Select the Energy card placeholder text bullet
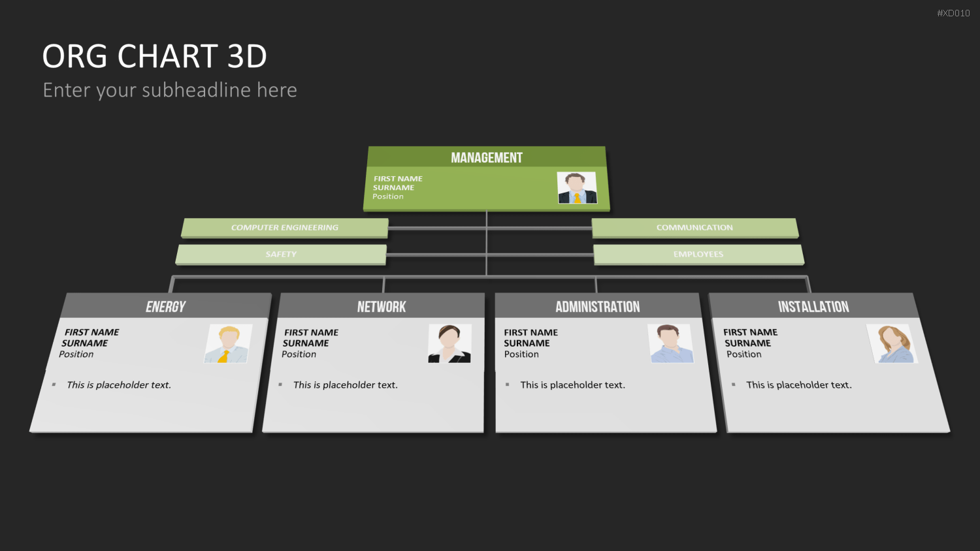 tap(118, 385)
